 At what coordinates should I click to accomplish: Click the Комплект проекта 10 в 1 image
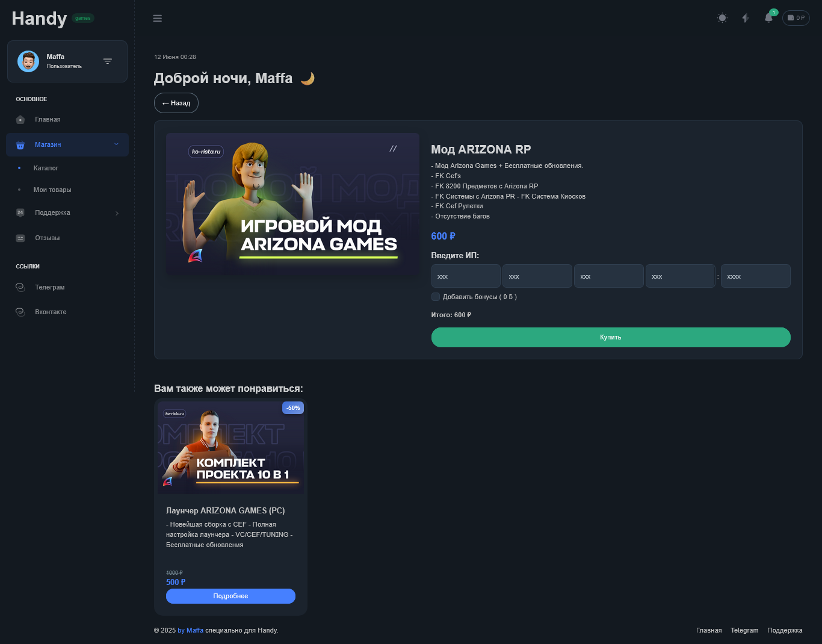coord(230,448)
